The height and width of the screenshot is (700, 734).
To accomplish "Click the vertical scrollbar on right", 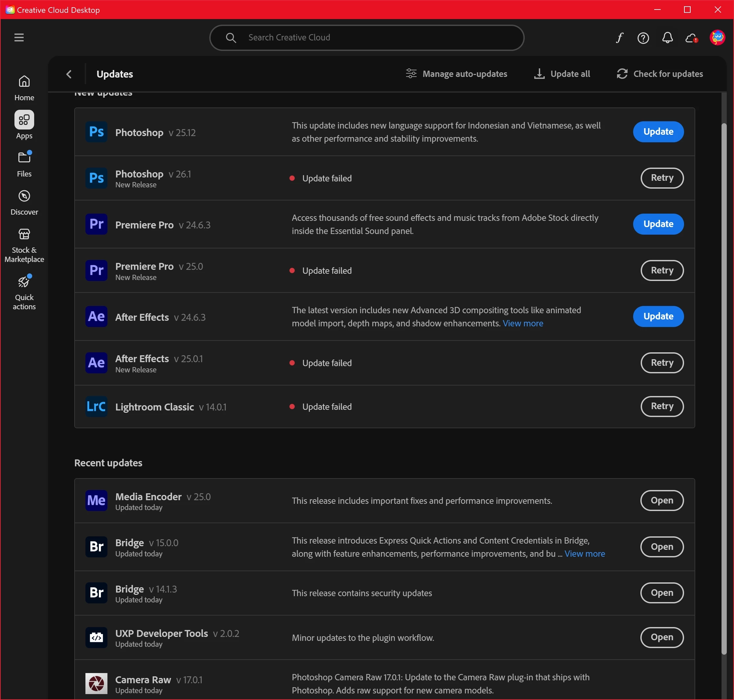I will click(723, 388).
